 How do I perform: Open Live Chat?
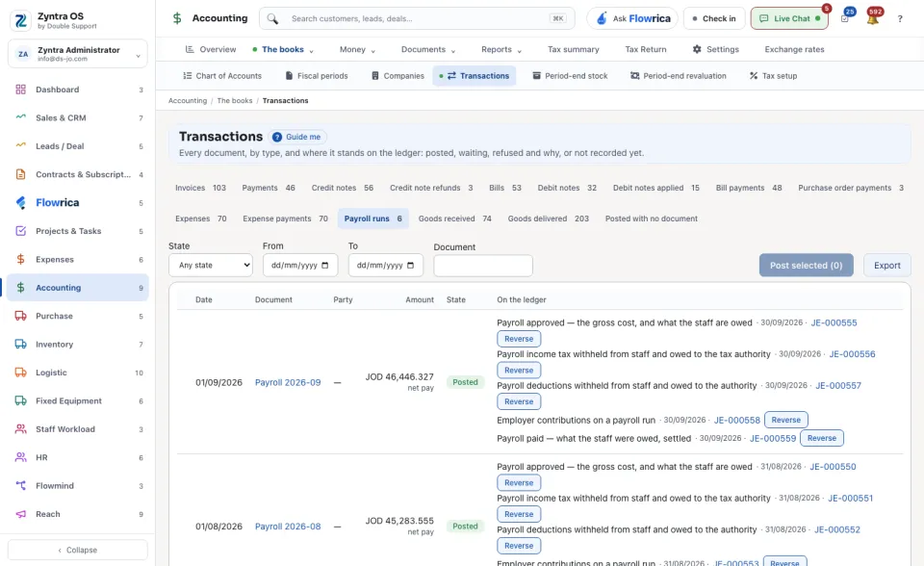coord(789,19)
